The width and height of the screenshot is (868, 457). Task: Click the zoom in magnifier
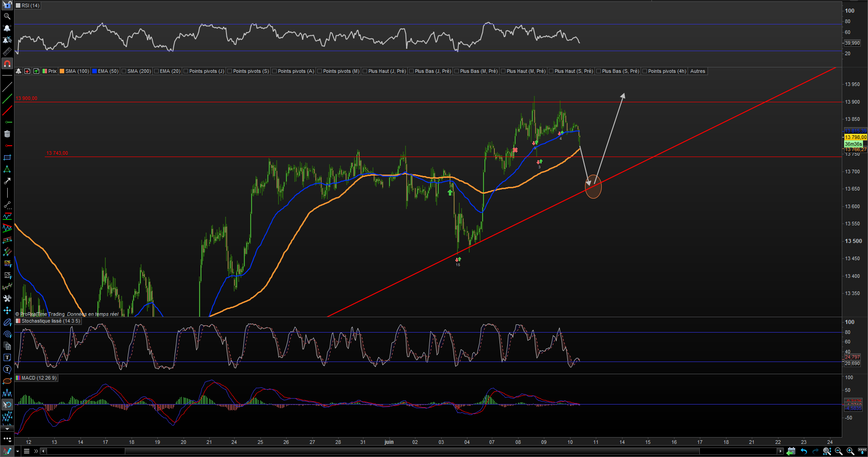click(850, 451)
